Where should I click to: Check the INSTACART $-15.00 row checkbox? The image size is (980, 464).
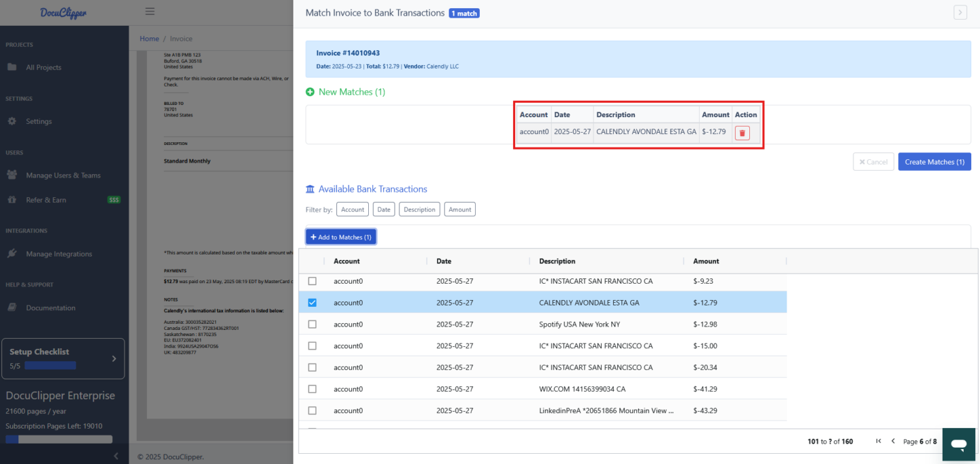[312, 346]
